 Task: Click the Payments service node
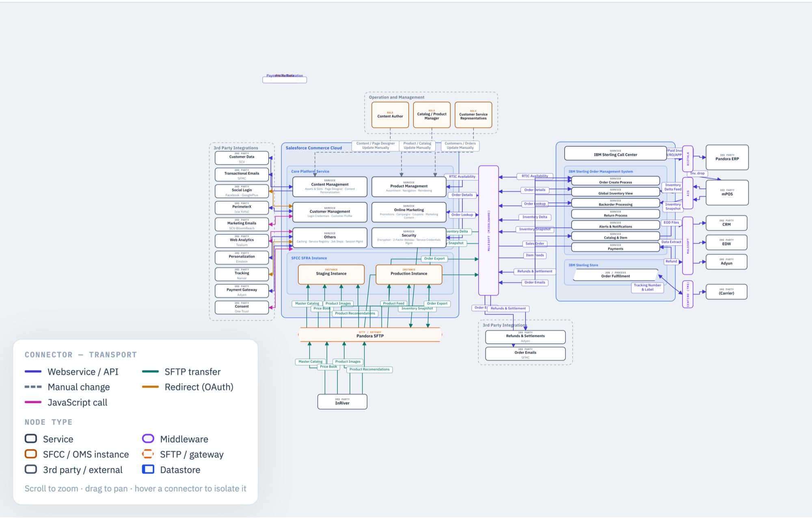click(615, 247)
